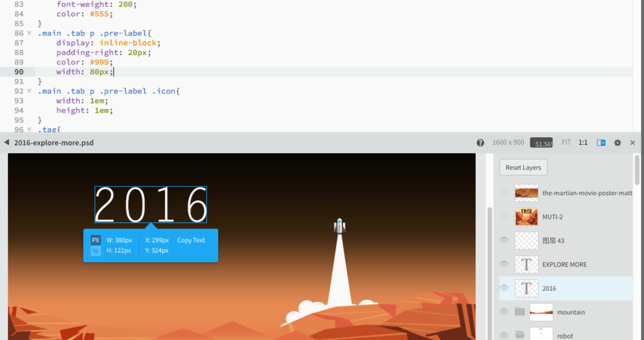The width and height of the screenshot is (644, 340).
Task: Set zoom to 1:1
Action: click(x=583, y=143)
